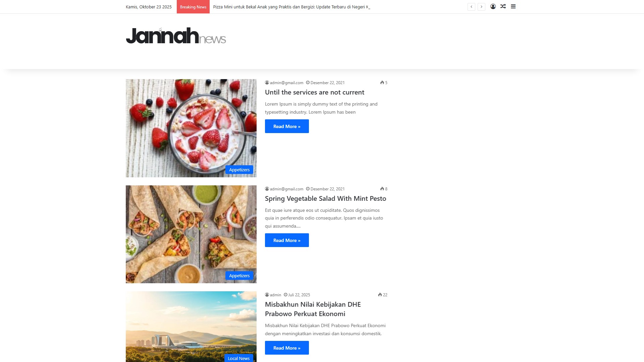The width and height of the screenshot is (644, 362).
Task: Show previous breaking news headline
Action: 471,7
